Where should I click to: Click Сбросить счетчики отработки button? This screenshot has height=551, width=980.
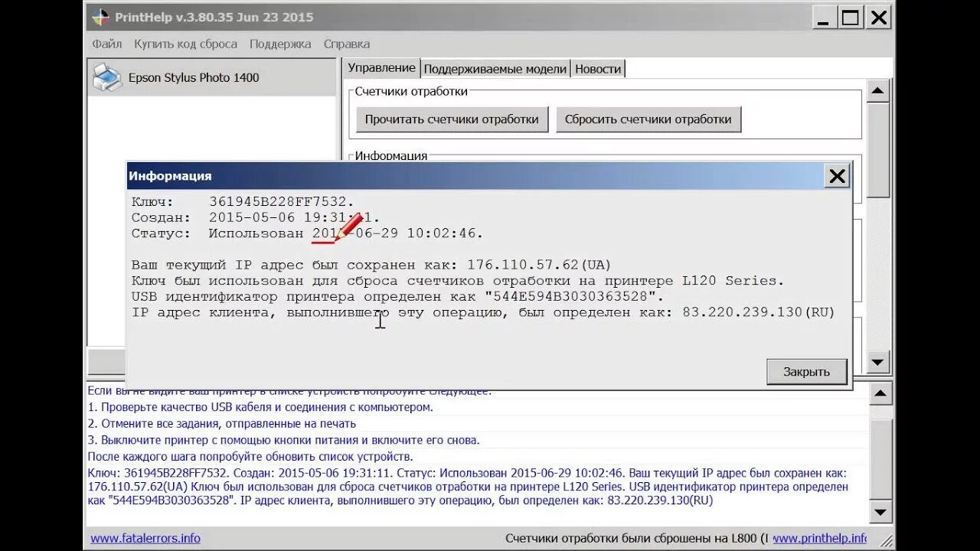pyautogui.click(x=648, y=119)
